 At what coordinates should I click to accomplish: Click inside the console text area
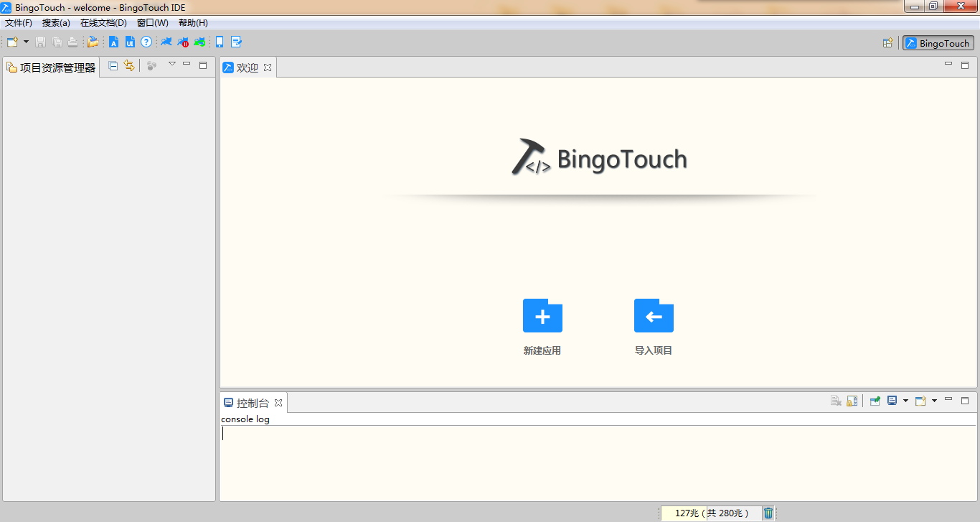point(598,463)
